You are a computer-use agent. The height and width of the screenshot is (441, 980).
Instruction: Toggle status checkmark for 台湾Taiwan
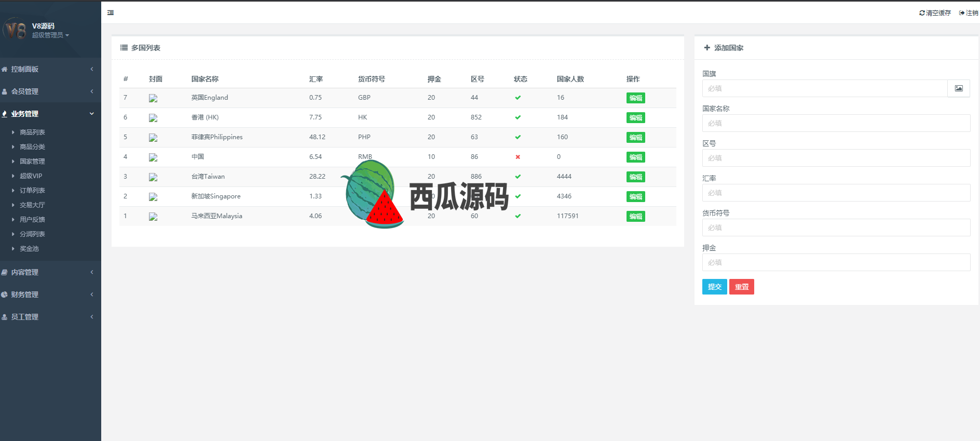coord(518,177)
